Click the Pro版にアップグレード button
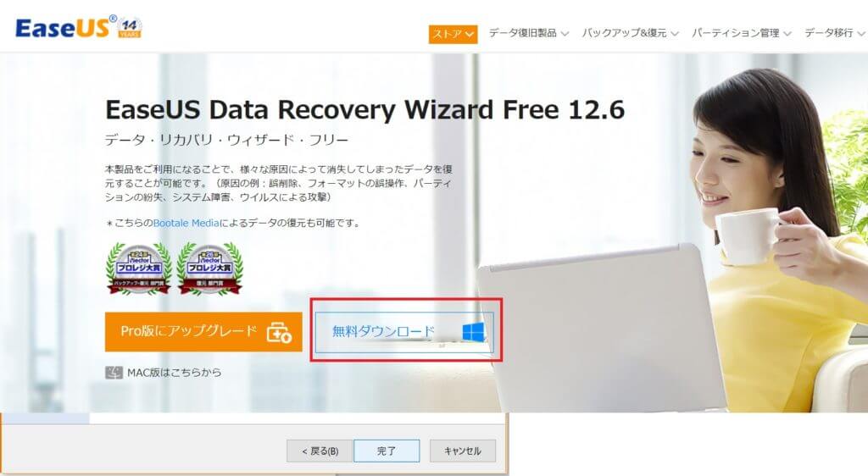 tap(203, 332)
